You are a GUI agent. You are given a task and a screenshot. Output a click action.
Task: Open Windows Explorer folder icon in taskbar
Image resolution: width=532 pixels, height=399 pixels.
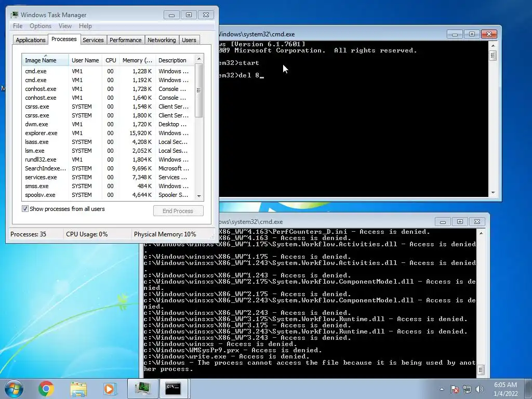click(x=78, y=389)
